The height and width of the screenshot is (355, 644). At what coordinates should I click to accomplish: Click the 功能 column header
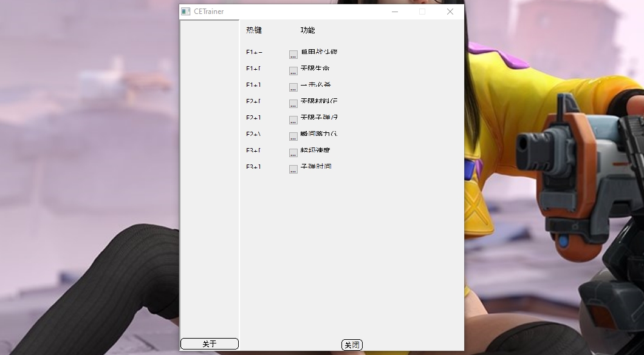click(307, 30)
